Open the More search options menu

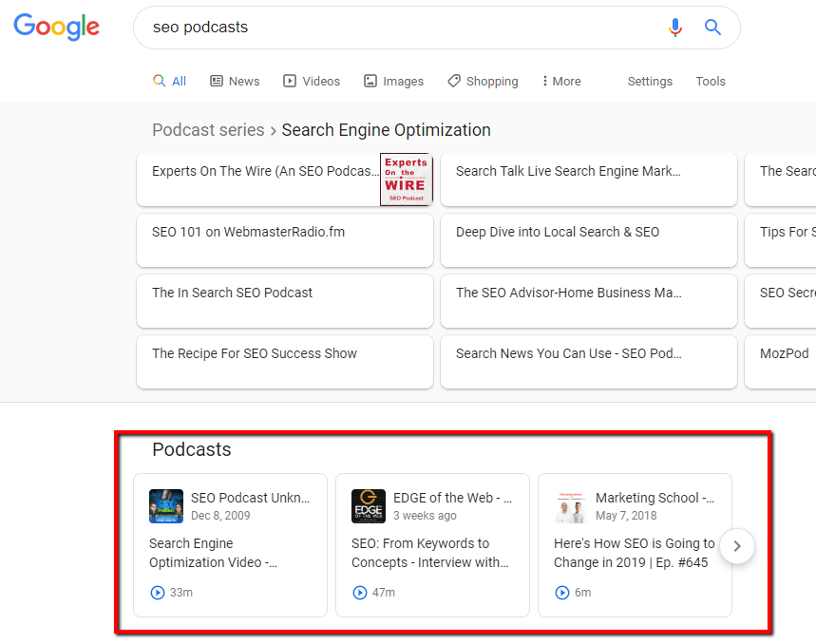(561, 81)
